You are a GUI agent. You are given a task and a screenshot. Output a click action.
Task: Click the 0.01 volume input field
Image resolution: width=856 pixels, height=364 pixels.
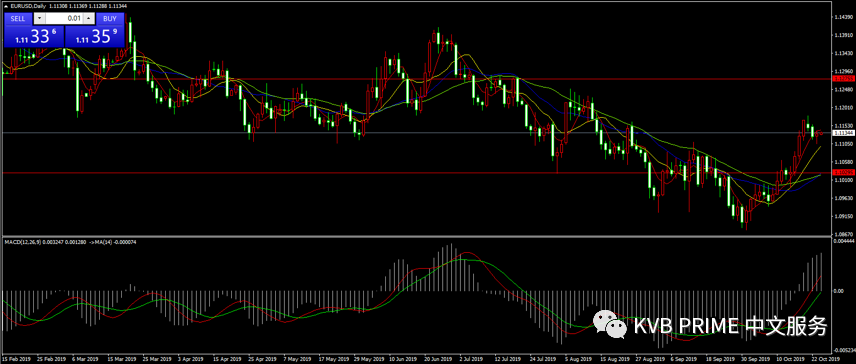[x=64, y=19]
